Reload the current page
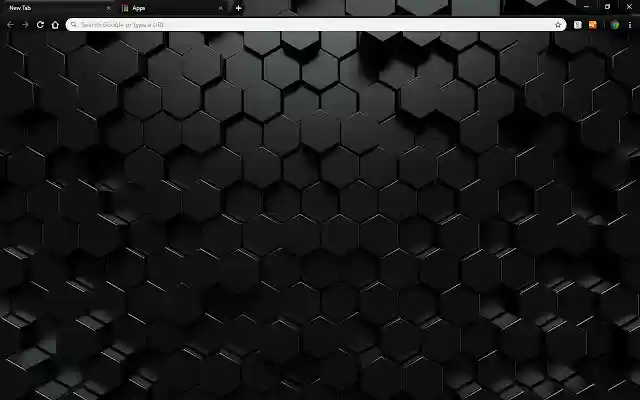 (40, 24)
